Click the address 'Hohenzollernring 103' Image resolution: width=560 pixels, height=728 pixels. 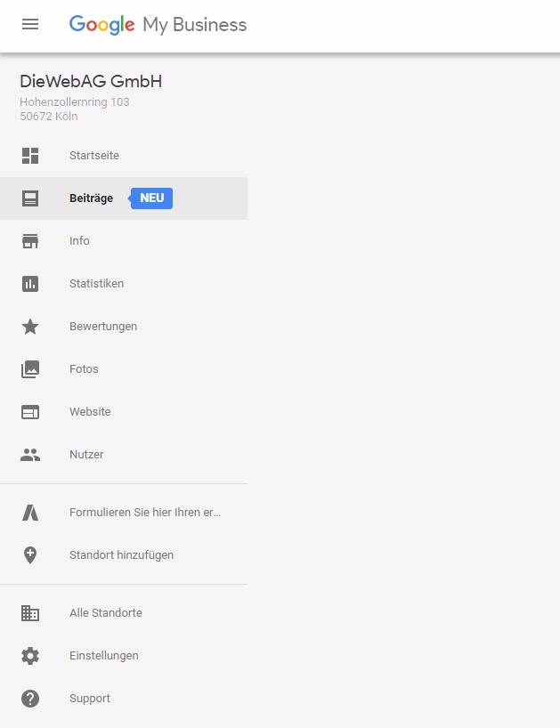[x=75, y=102]
